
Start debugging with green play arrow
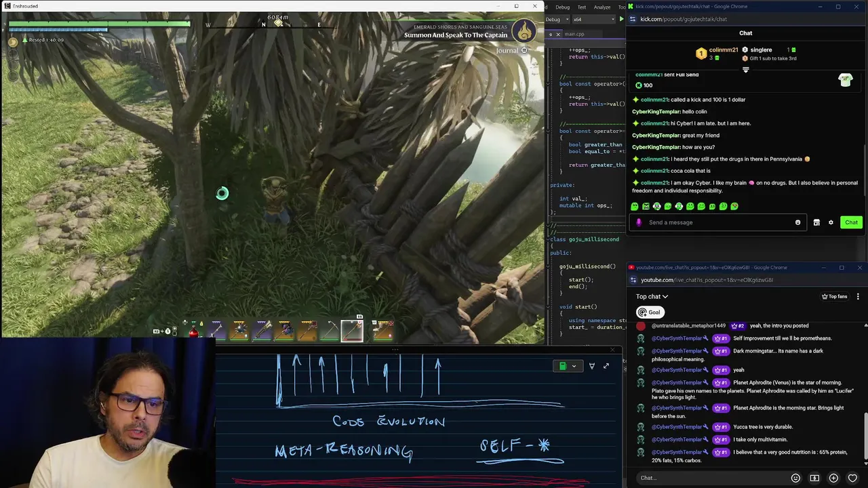pos(621,19)
